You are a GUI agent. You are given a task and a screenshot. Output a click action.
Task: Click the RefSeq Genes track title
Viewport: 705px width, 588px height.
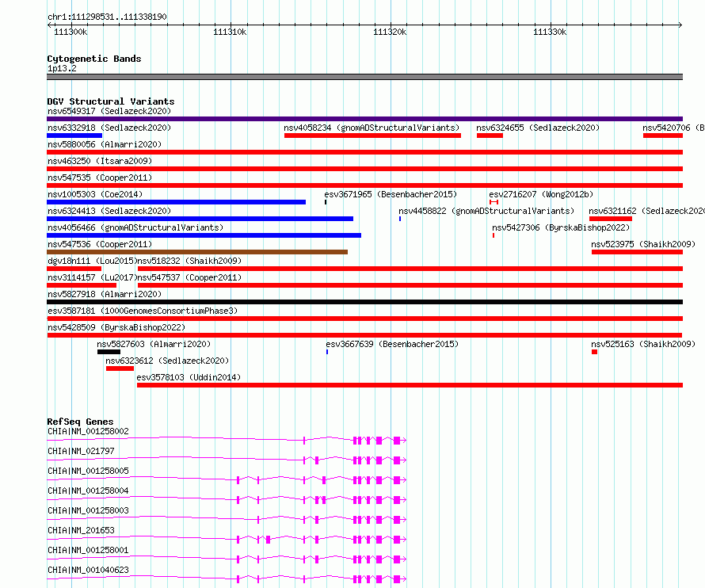[x=80, y=422]
